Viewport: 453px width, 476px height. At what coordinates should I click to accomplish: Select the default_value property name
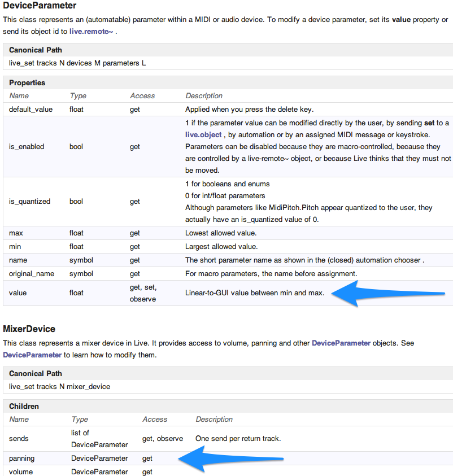pos(31,109)
